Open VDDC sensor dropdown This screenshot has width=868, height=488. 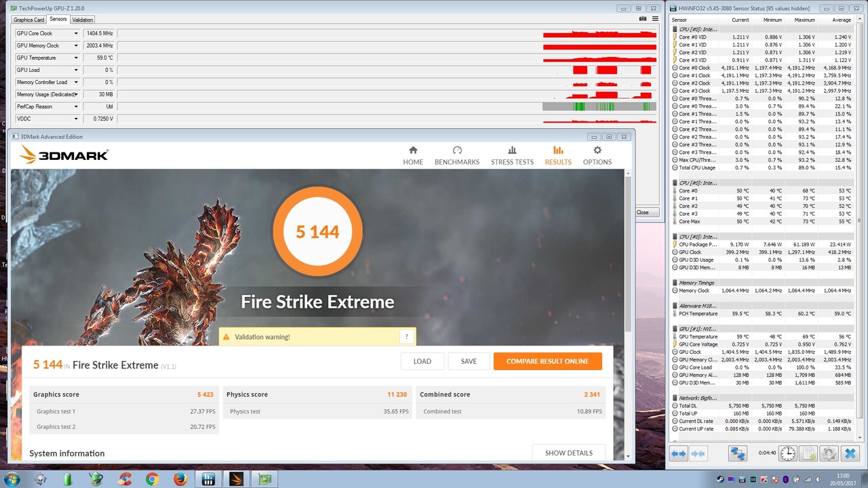(76, 119)
